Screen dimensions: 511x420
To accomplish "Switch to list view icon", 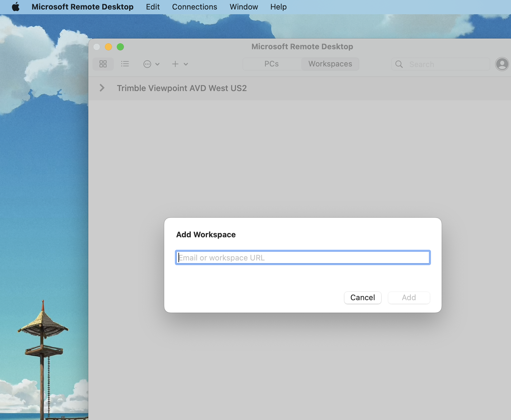I will click(125, 64).
